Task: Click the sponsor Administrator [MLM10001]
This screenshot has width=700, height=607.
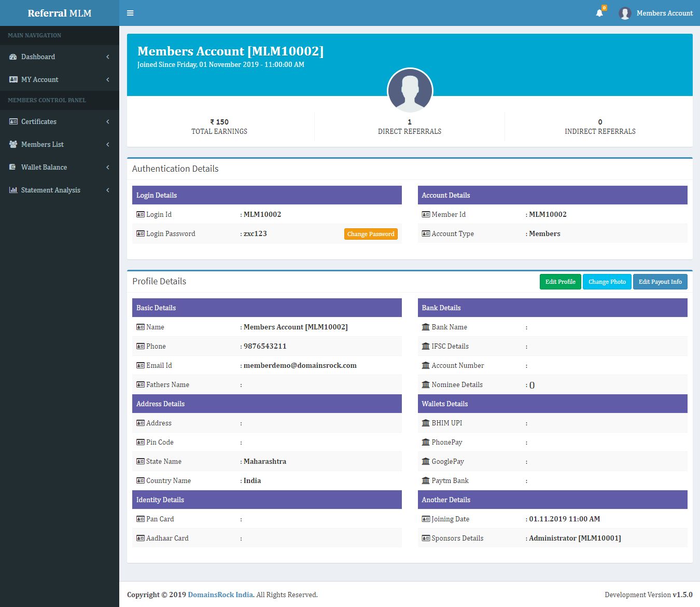Action: click(575, 538)
